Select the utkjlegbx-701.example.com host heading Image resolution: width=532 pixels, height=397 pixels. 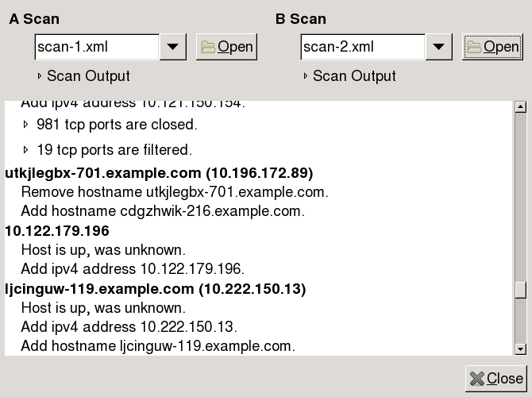(159, 173)
